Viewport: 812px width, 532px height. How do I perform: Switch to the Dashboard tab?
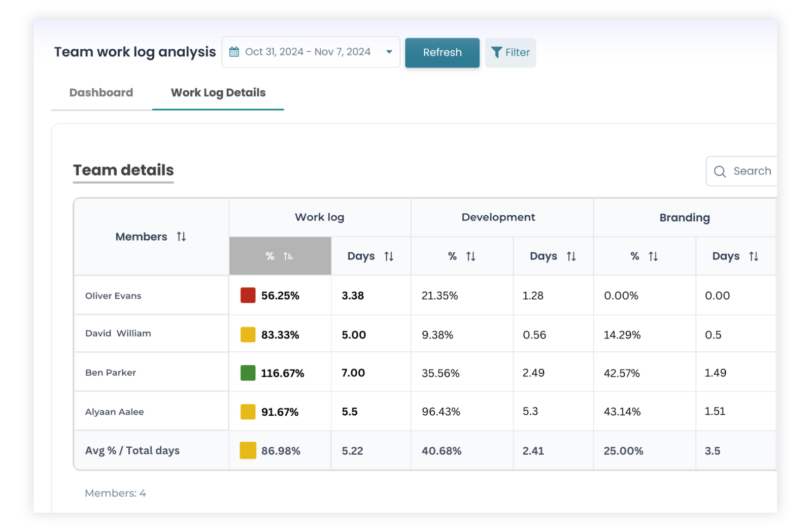coord(101,93)
